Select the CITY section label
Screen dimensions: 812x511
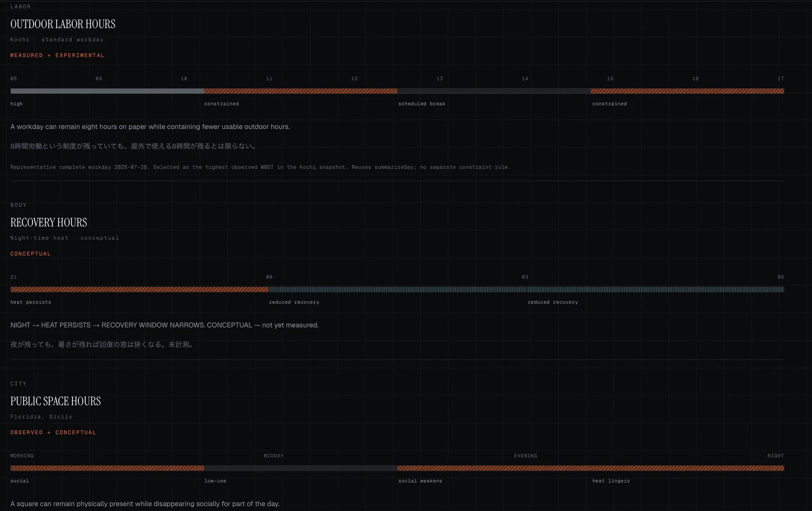tap(18, 384)
